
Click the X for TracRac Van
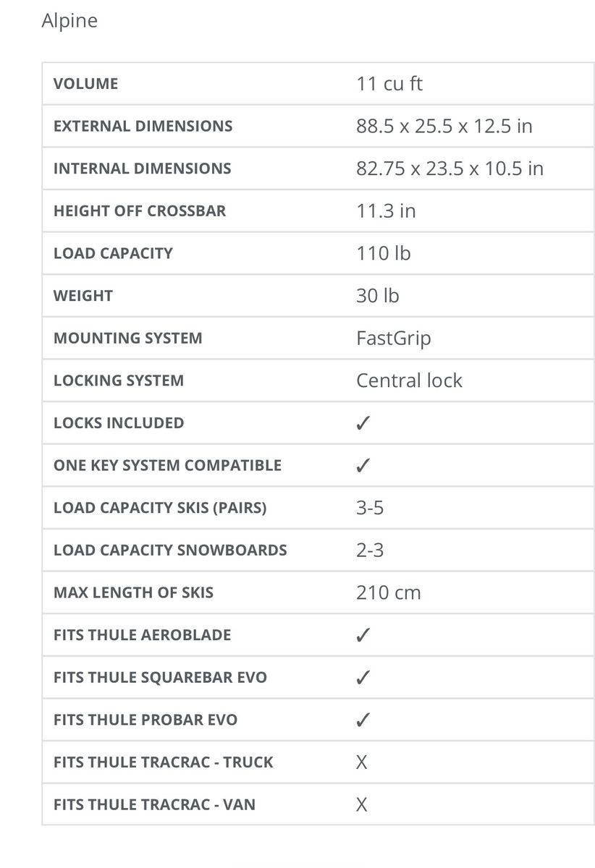point(362,804)
